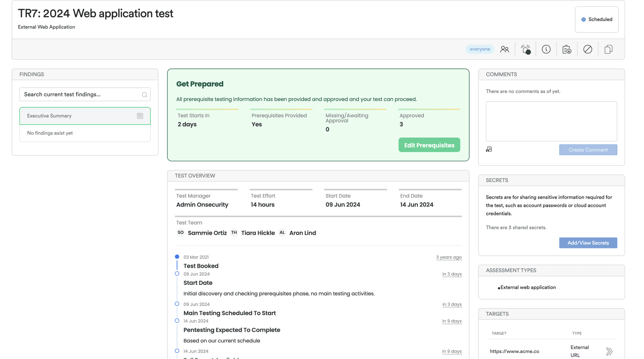The width and height of the screenshot is (644, 359).
Task: Download the report via the clipboard download icon
Action: coord(567,49)
